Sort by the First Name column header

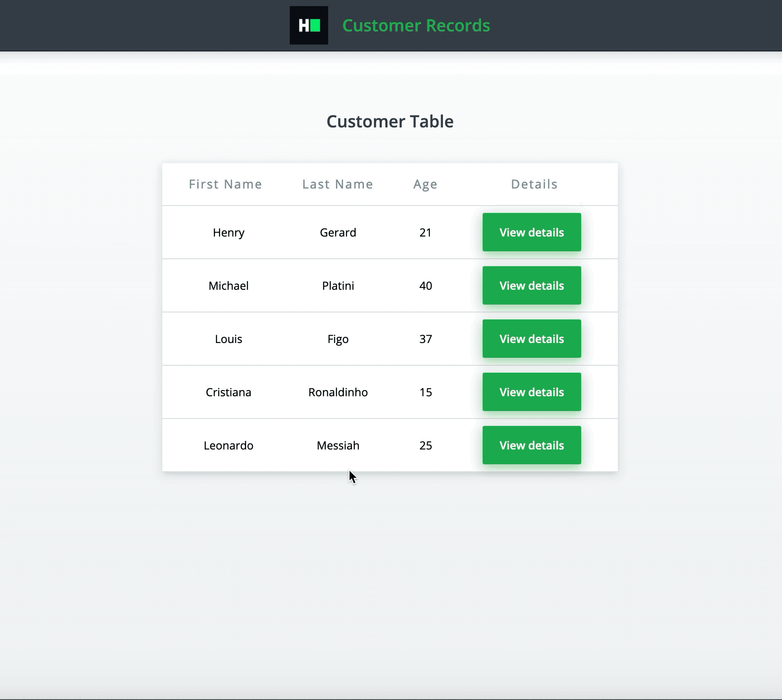coord(225,184)
